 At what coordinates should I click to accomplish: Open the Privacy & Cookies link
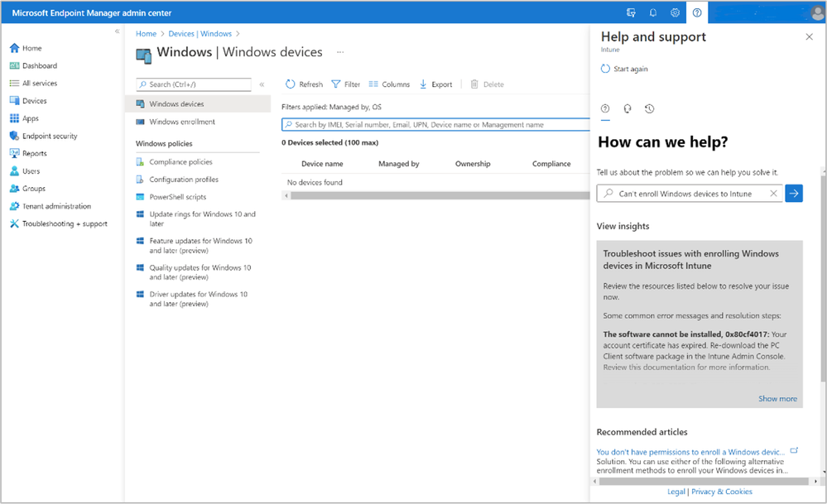[722, 492]
